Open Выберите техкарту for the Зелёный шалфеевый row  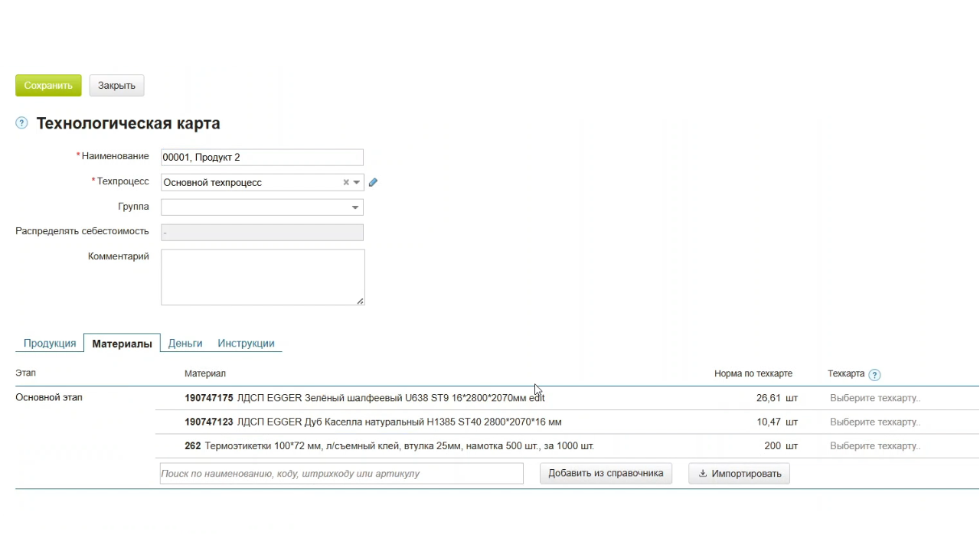click(874, 399)
